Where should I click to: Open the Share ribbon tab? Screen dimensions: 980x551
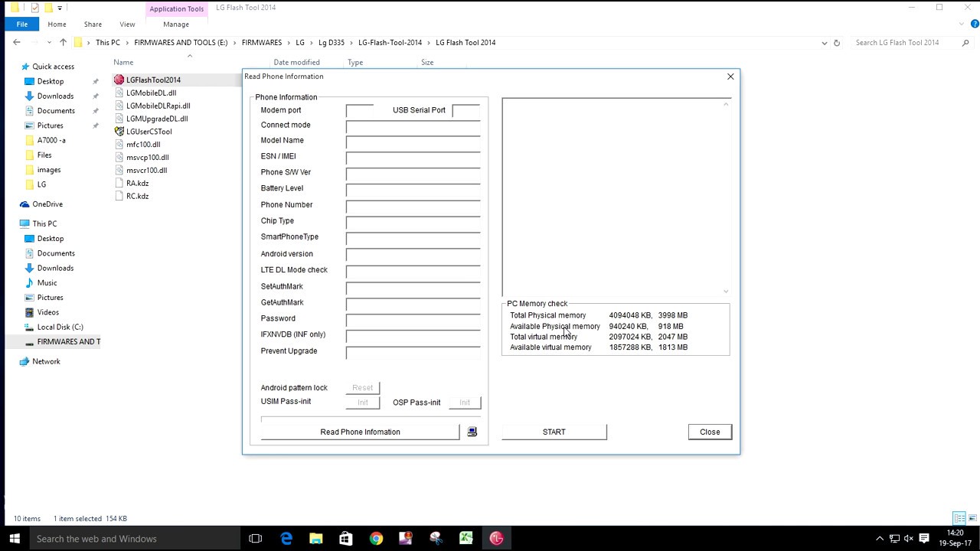point(93,24)
